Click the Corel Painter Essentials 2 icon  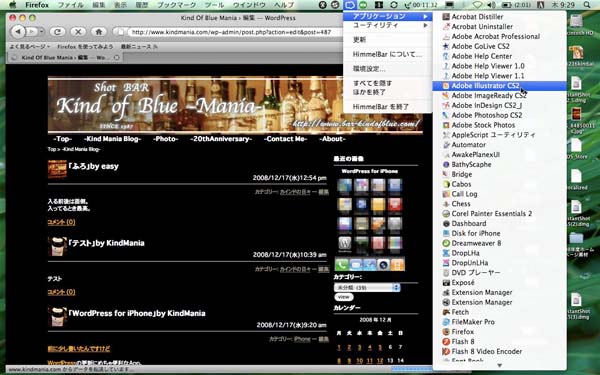coord(446,214)
